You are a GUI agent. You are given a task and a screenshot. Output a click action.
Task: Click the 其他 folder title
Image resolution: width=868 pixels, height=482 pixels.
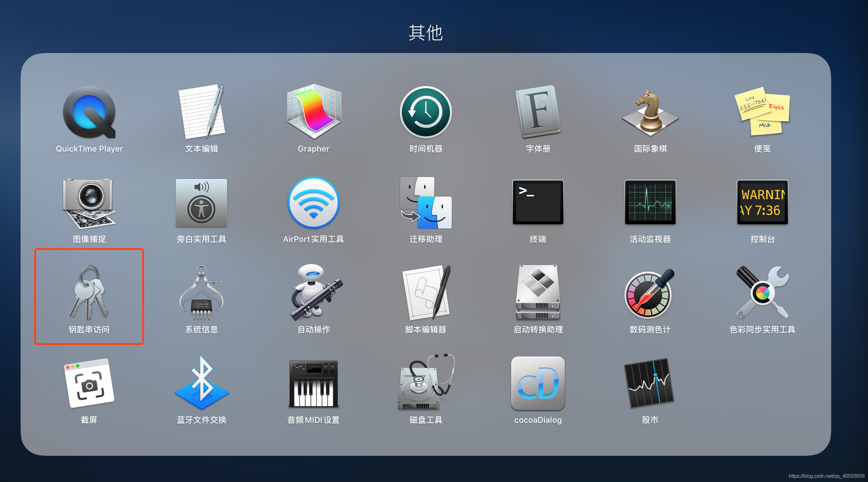[x=426, y=33]
